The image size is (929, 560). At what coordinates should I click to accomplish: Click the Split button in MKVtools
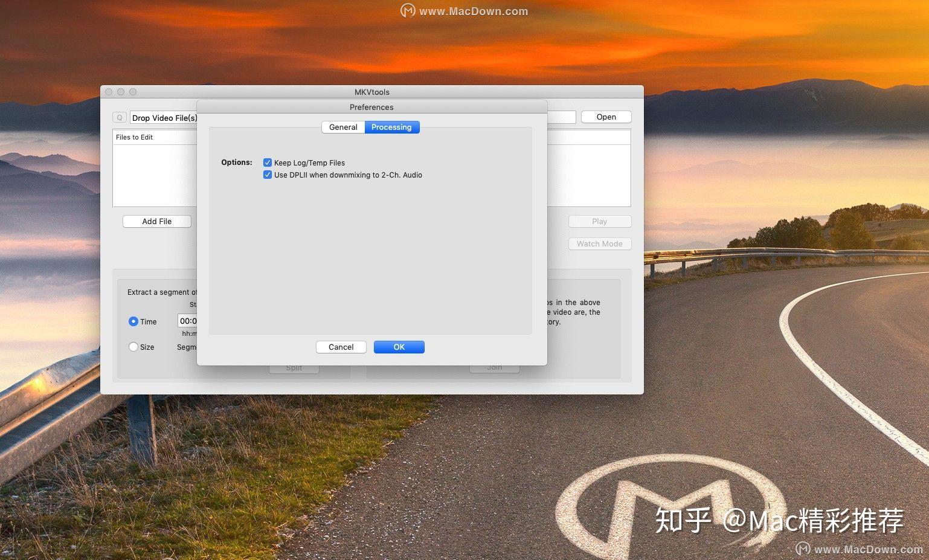click(x=294, y=368)
